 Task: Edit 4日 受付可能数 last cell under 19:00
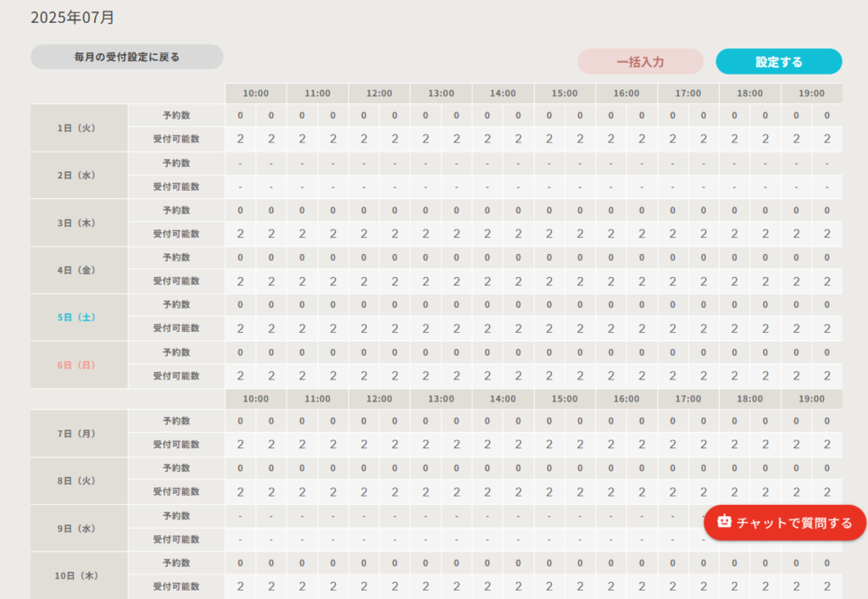(x=827, y=281)
